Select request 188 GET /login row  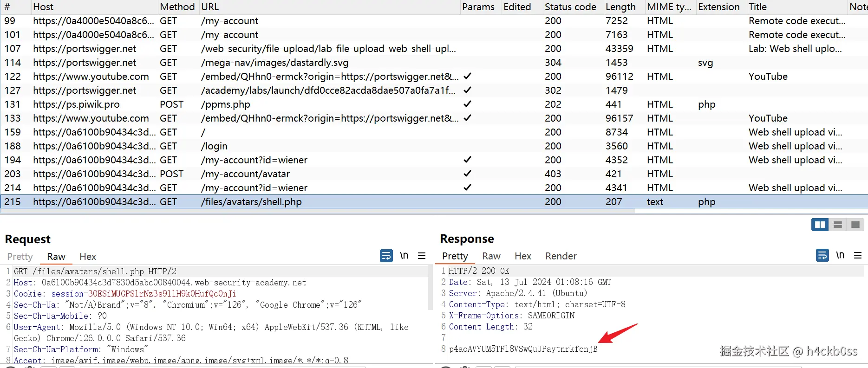coord(434,146)
